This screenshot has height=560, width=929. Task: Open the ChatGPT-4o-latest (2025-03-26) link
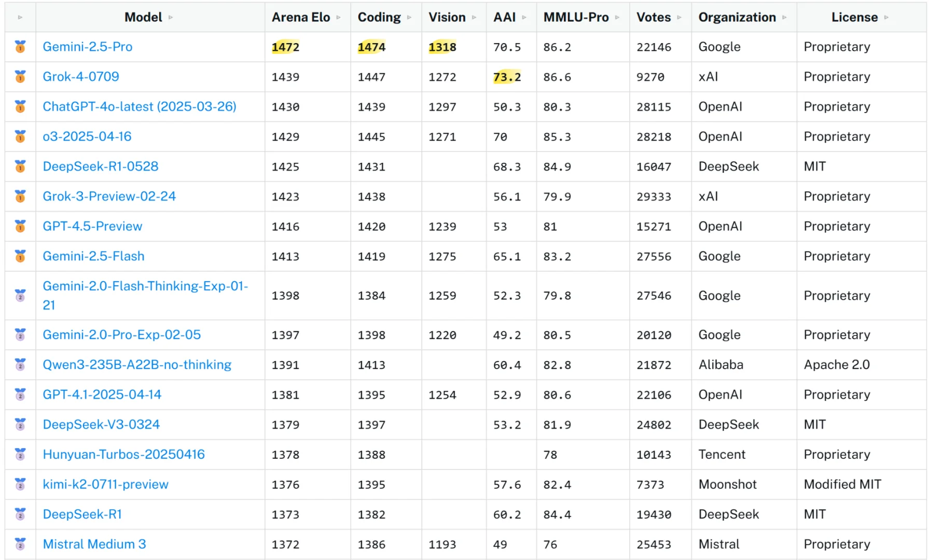pos(139,107)
